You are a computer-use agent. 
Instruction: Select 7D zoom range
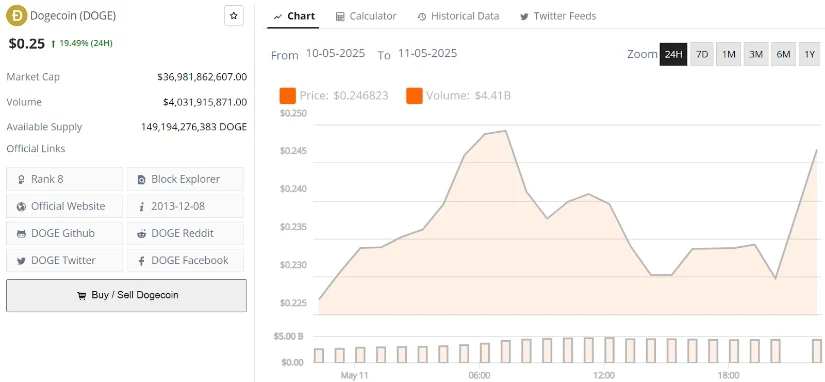(702, 54)
